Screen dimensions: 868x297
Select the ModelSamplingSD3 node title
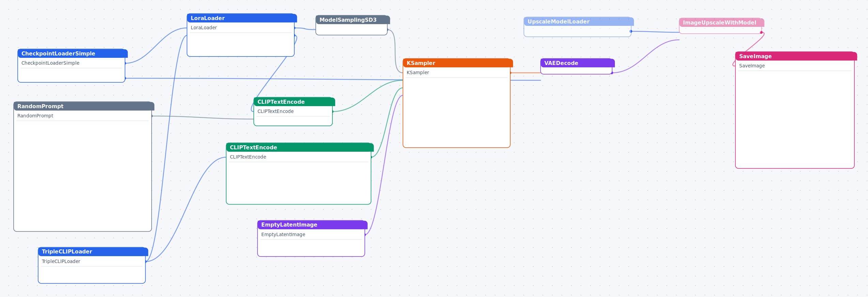point(353,20)
